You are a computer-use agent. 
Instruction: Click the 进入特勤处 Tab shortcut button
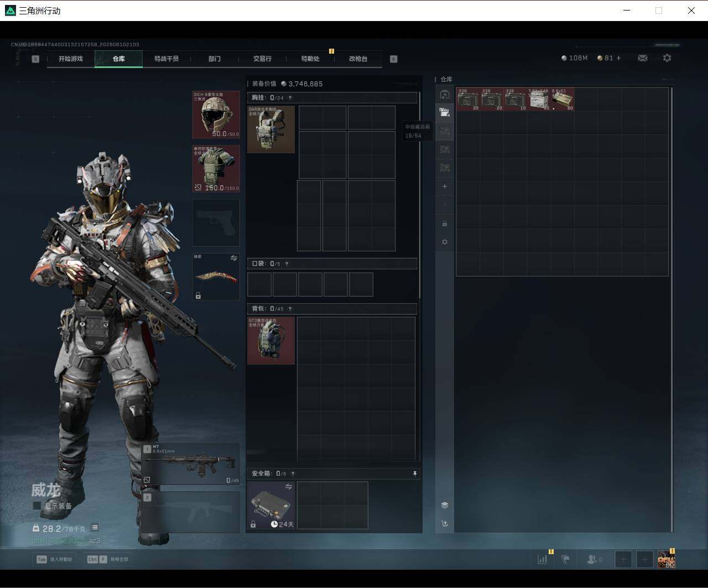pos(55,559)
